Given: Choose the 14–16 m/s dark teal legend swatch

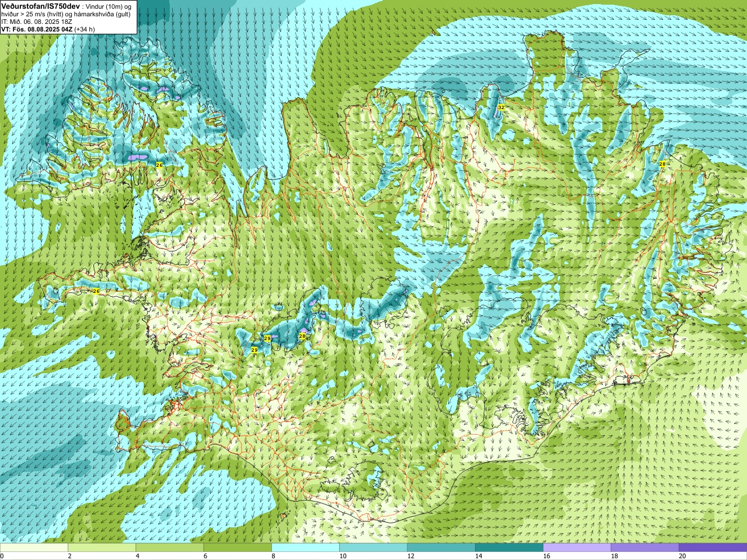Looking at the screenshot, I should 509,548.
